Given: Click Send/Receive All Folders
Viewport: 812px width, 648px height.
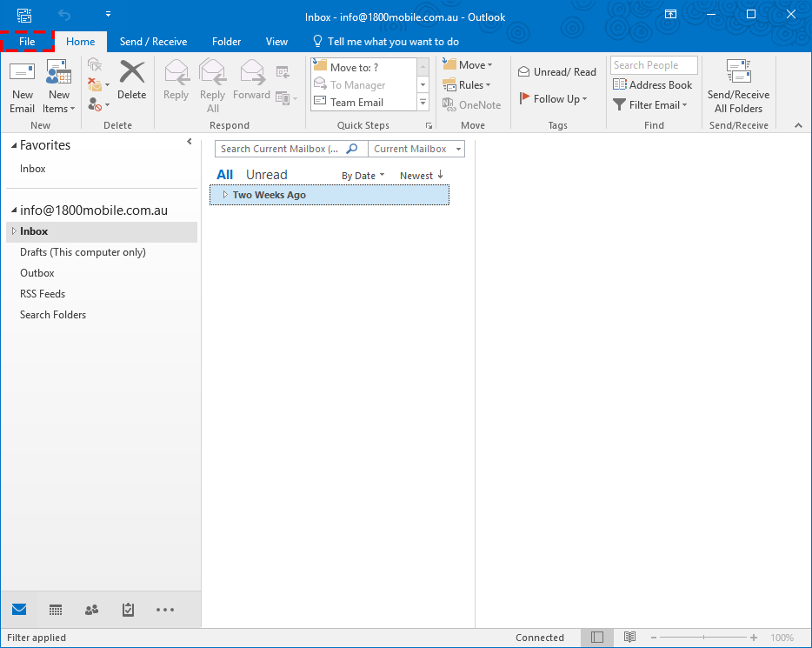Looking at the screenshot, I should (738, 86).
